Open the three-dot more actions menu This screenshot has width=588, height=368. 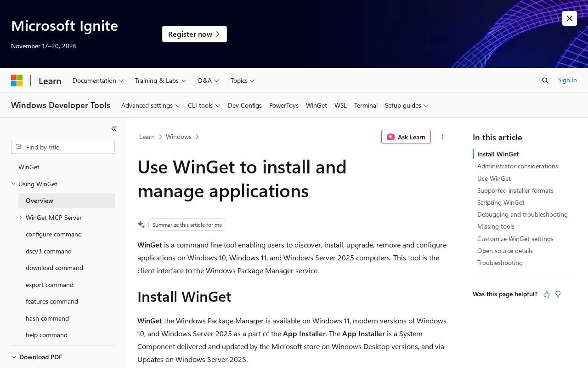point(442,137)
